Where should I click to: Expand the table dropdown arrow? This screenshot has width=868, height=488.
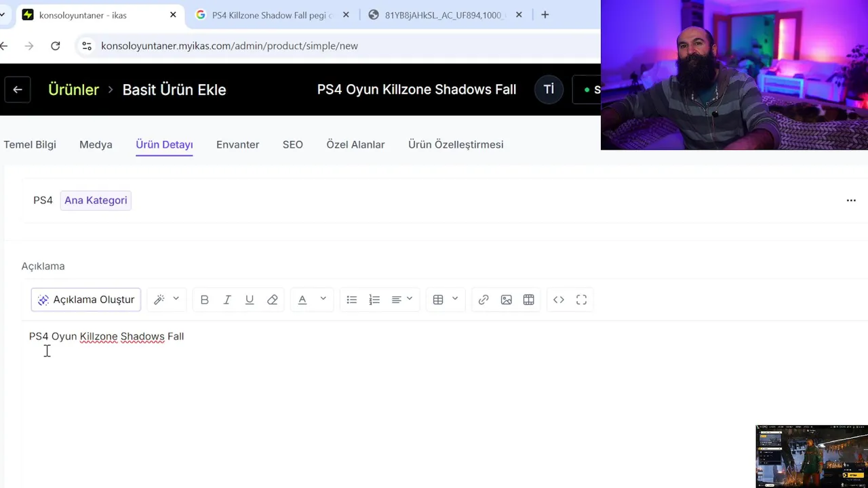[455, 299]
